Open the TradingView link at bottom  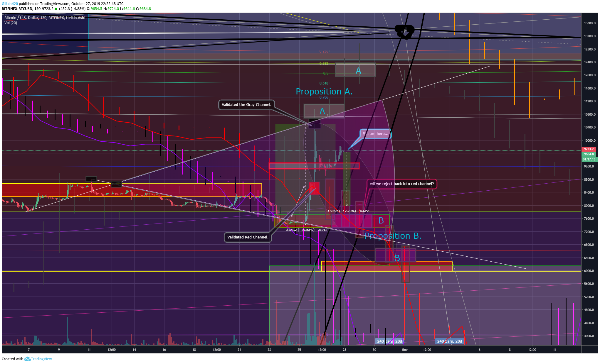pos(41,359)
